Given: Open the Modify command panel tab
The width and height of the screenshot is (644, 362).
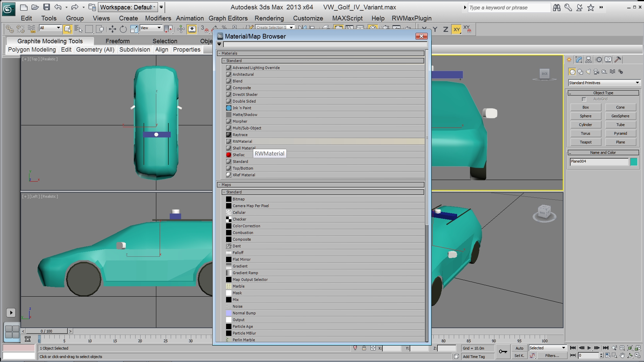Looking at the screenshot, I should [579, 60].
